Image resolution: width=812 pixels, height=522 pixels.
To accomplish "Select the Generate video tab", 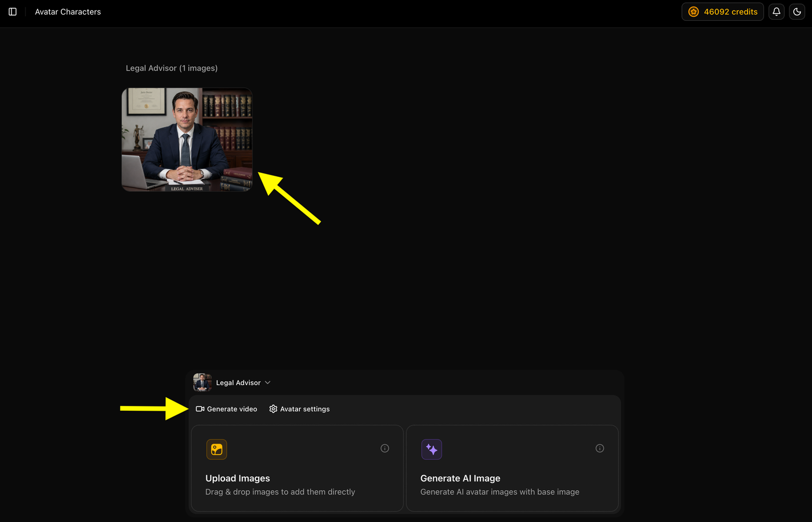I will 226,409.
